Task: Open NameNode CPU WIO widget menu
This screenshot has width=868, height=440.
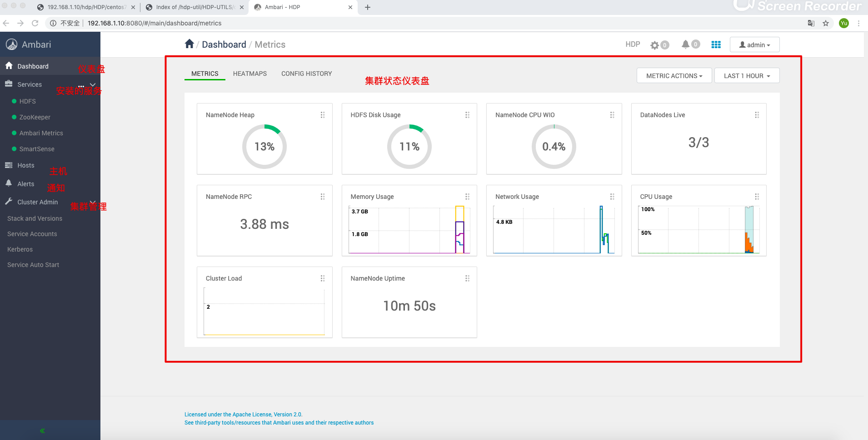Action: (x=612, y=115)
